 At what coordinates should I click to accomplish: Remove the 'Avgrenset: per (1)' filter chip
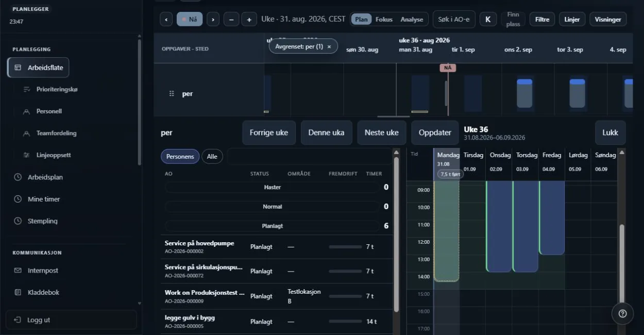point(329,46)
